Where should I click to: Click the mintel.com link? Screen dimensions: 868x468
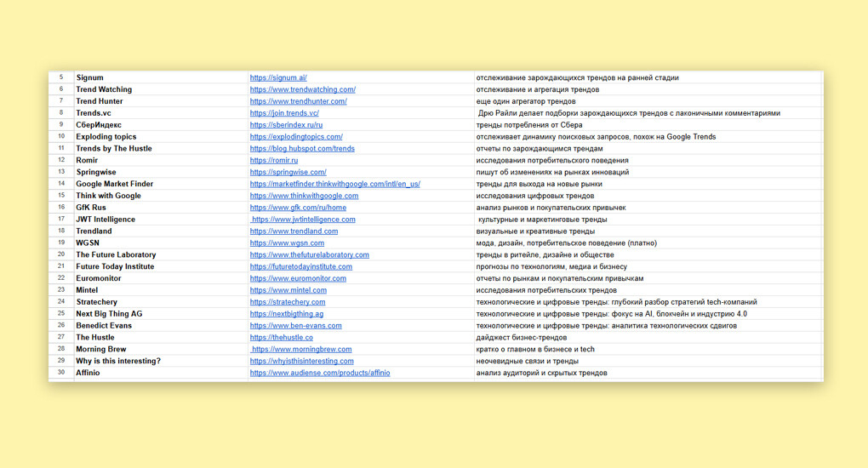click(288, 290)
